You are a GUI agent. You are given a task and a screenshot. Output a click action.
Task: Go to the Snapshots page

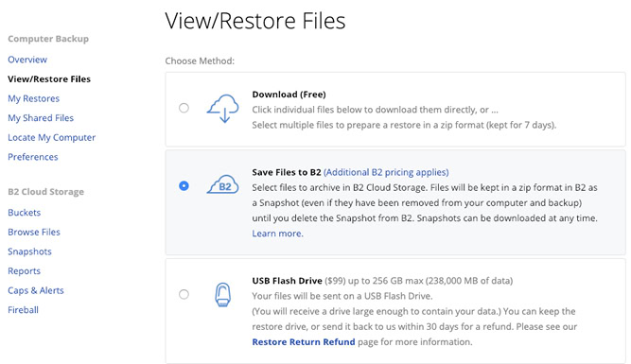coord(29,251)
